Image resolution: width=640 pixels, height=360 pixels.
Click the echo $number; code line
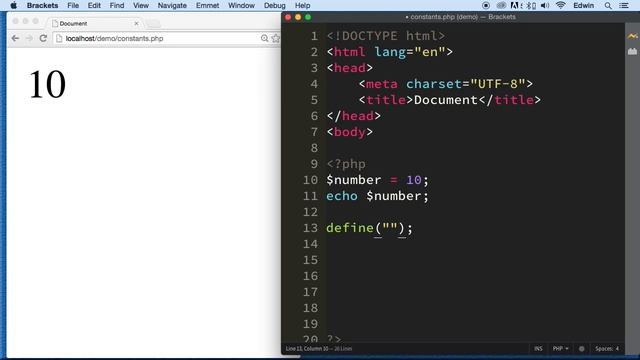pos(377,196)
